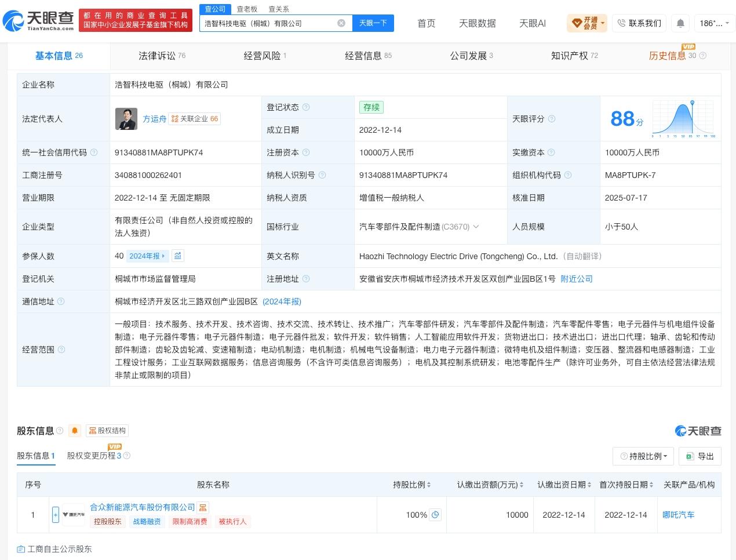736x560 pixels.
Task: Go to 天眼数据 in top navigation
Action: pyautogui.click(x=478, y=23)
